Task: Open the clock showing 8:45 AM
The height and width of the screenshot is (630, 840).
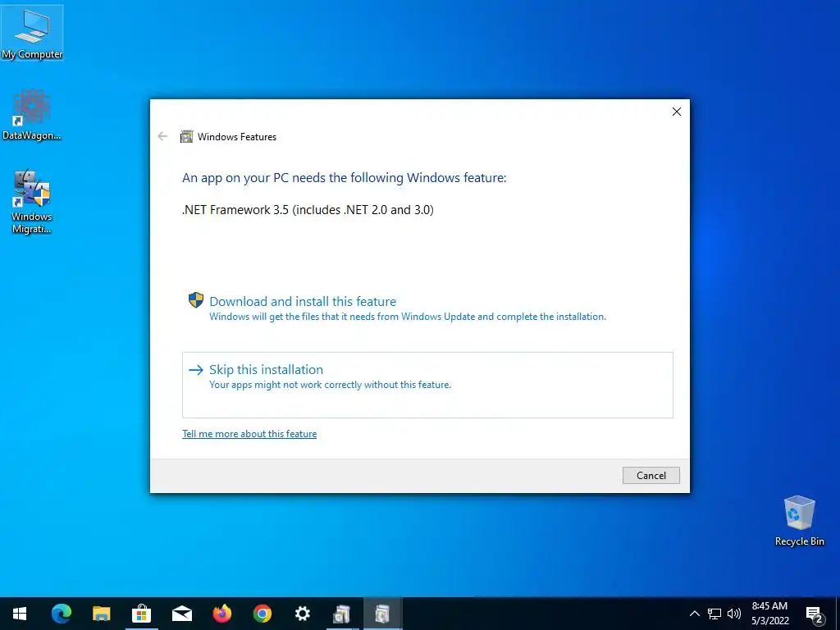Action: 769,614
